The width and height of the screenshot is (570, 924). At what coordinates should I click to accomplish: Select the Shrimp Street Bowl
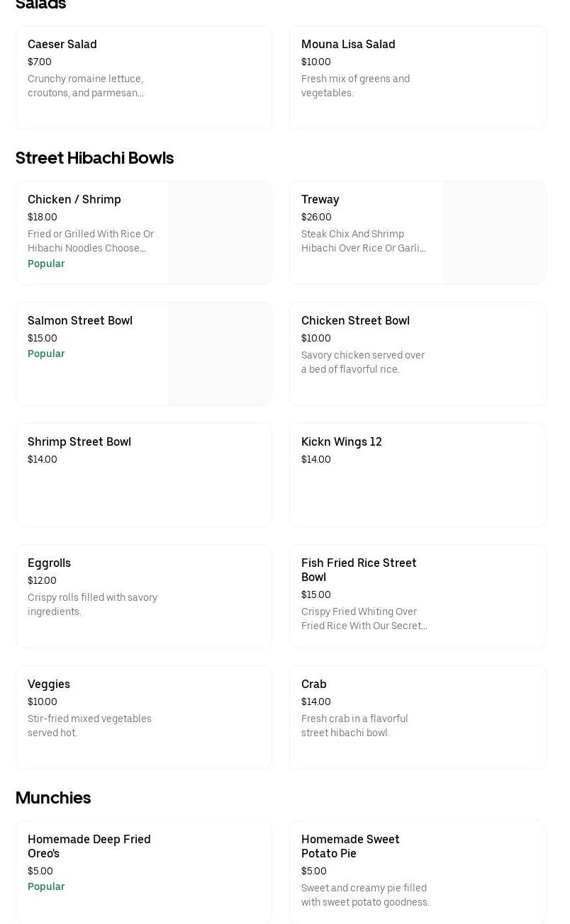(x=144, y=475)
